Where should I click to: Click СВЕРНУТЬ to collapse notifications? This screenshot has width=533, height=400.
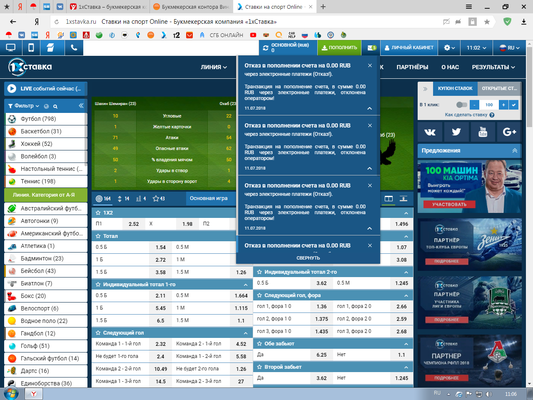pyautogui.click(x=308, y=258)
